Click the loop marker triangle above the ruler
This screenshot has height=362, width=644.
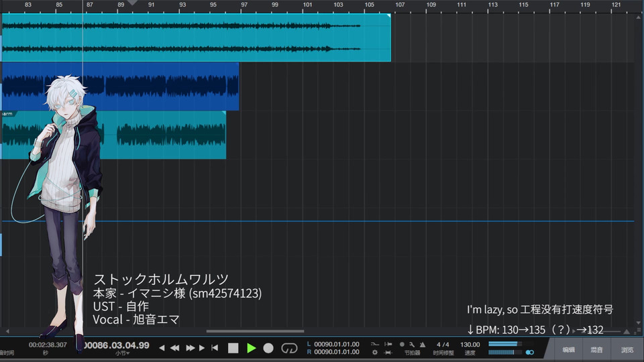pyautogui.click(x=132, y=3)
